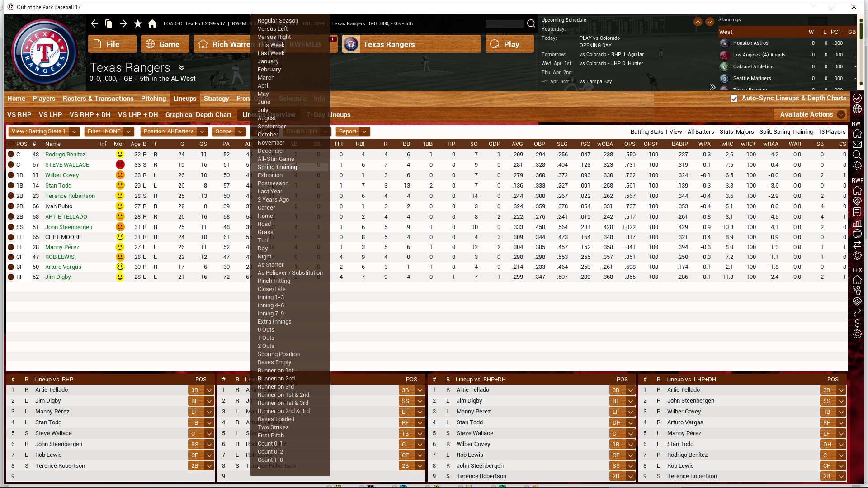Select Scoring Position split option

point(278,354)
